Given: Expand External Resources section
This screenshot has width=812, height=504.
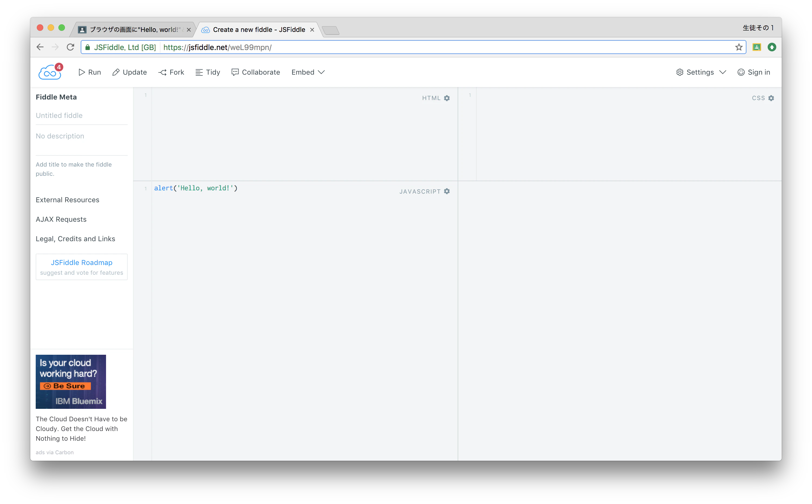Looking at the screenshot, I should pyautogui.click(x=67, y=200).
